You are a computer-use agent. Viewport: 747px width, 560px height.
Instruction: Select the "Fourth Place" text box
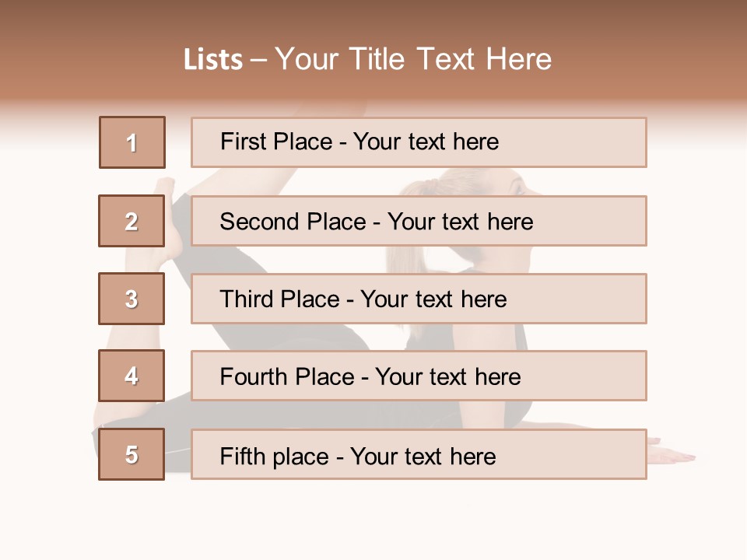[x=419, y=376]
